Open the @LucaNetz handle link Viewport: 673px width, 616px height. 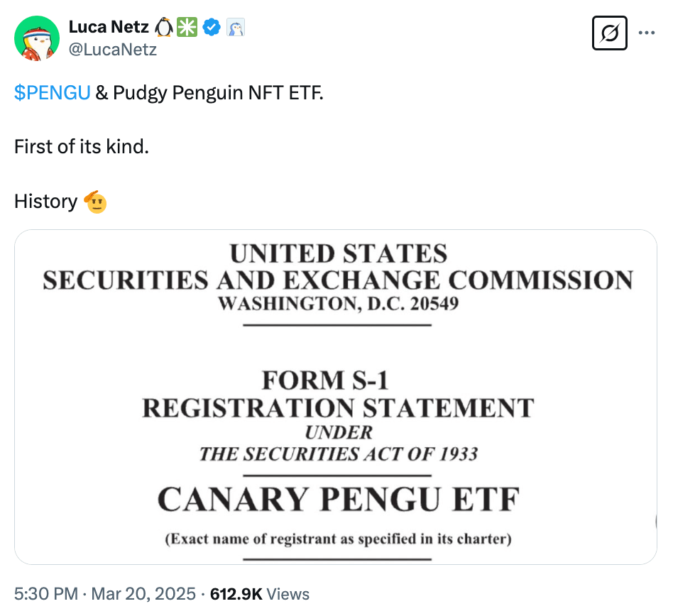coord(113,50)
